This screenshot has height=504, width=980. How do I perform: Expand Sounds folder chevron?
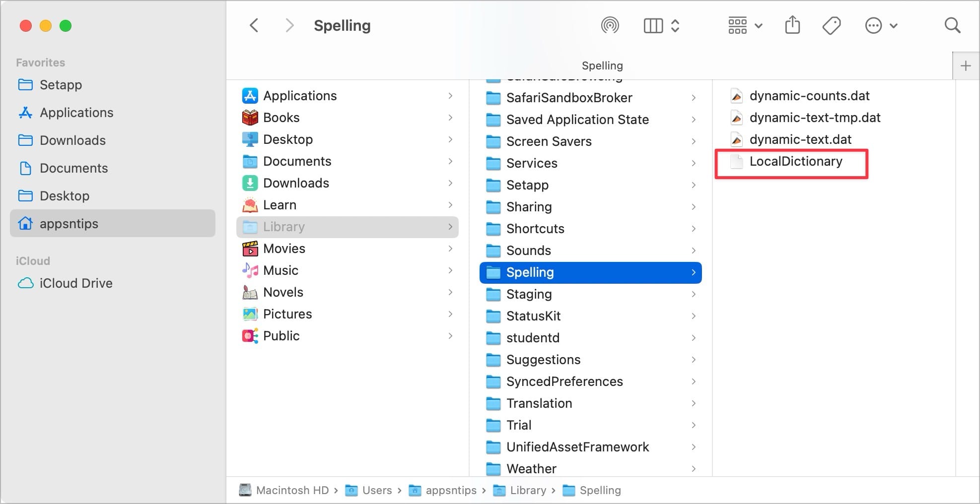click(694, 251)
